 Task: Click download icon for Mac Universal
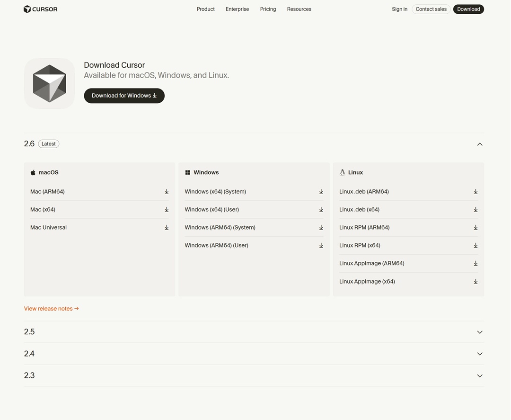click(x=167, y=228)
